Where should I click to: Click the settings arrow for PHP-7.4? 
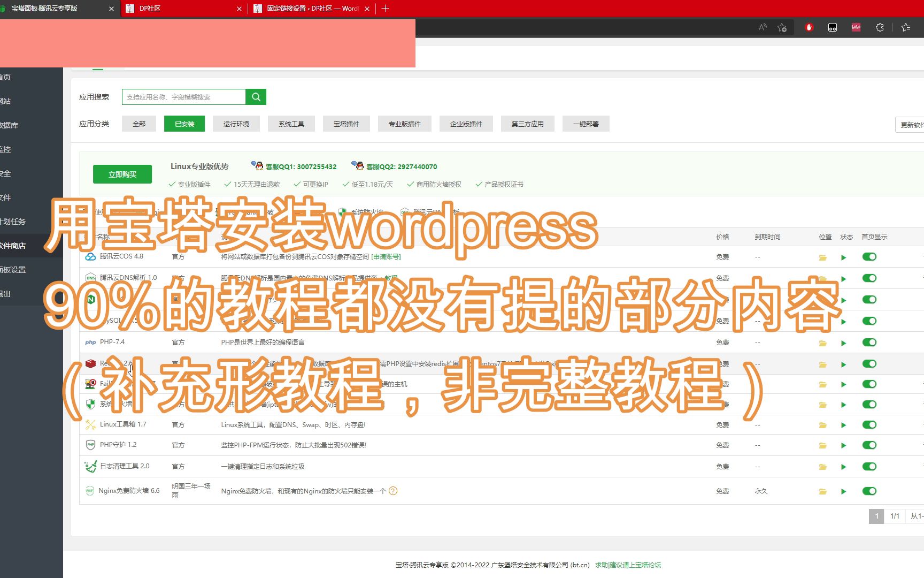(844, 343)
